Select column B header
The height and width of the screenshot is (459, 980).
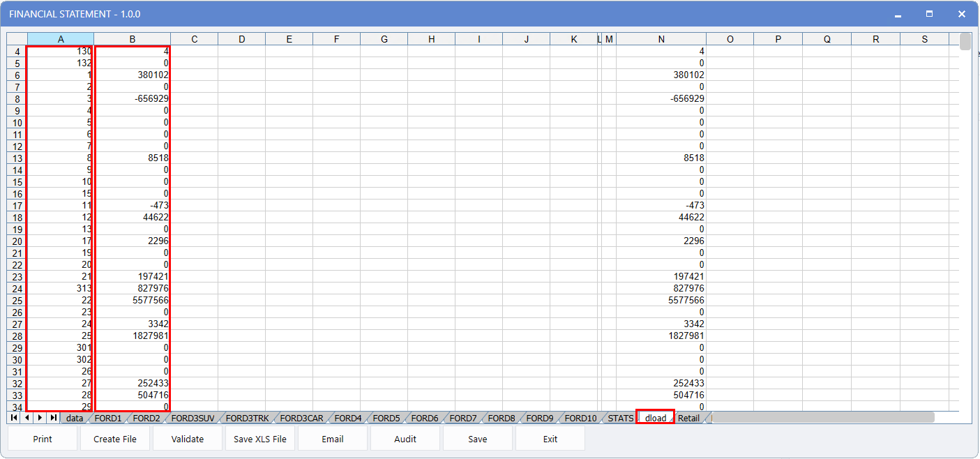pos(133,39)
